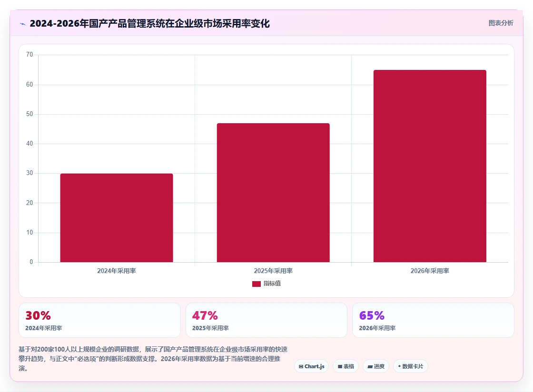This screenshot has height=392, width=533.
Task: Toggle the 指标值 legend color swatch
Action: [x=257, y=284]
